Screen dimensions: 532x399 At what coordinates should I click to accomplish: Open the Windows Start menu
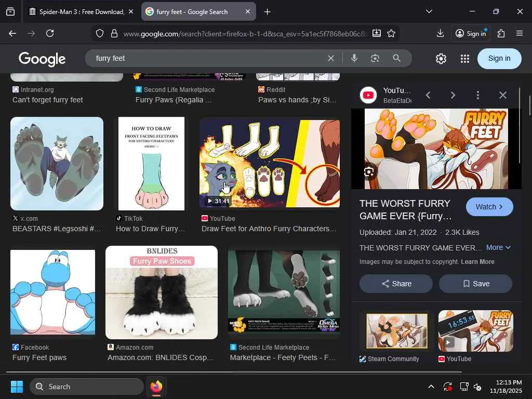(x=17, y=387)
